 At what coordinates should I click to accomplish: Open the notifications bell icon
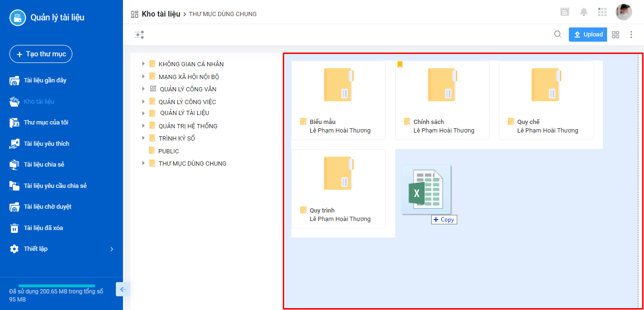click(x=584, y=12)
